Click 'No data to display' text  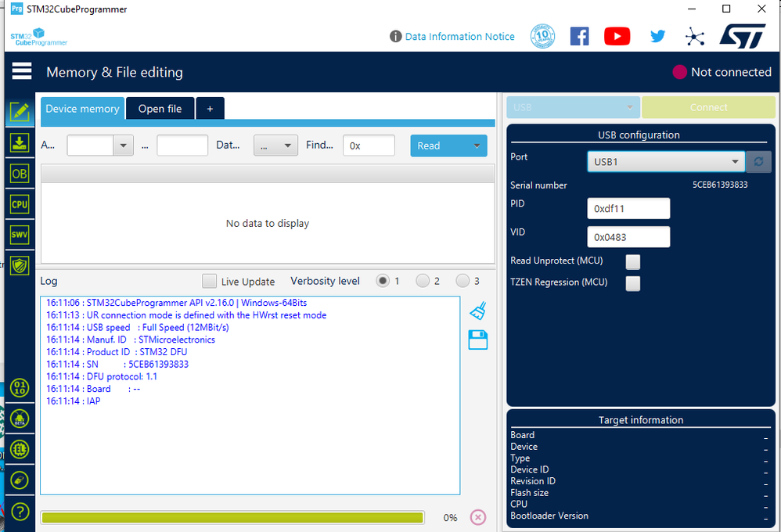pyautogui.click(x=268, y=223)
